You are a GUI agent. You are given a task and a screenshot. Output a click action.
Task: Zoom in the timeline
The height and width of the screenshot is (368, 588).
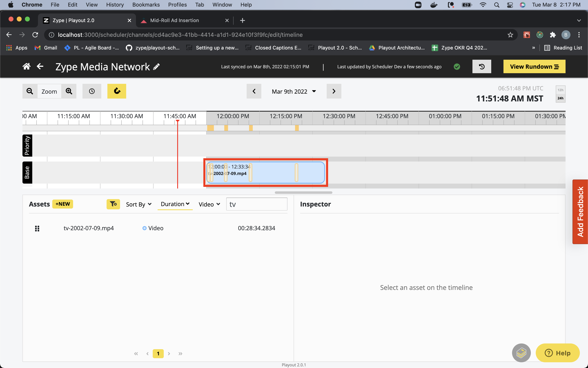click(69, 91)
